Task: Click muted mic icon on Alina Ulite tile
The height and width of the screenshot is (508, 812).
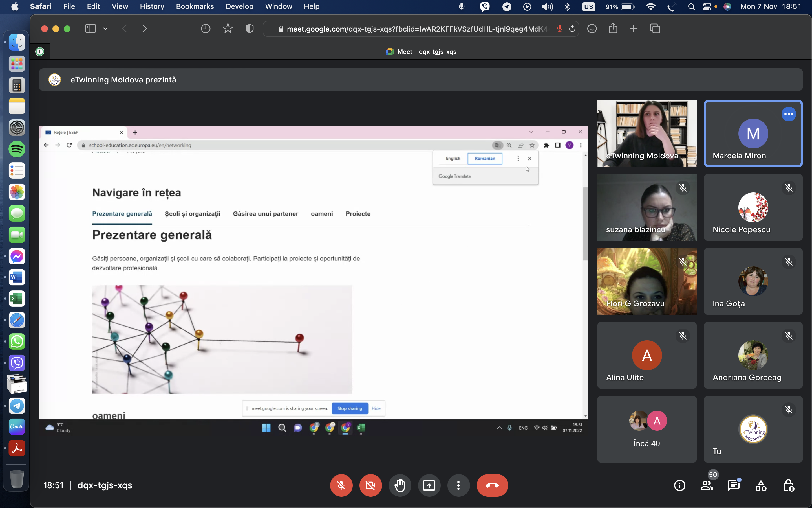Action: click(x=683, y=336)
